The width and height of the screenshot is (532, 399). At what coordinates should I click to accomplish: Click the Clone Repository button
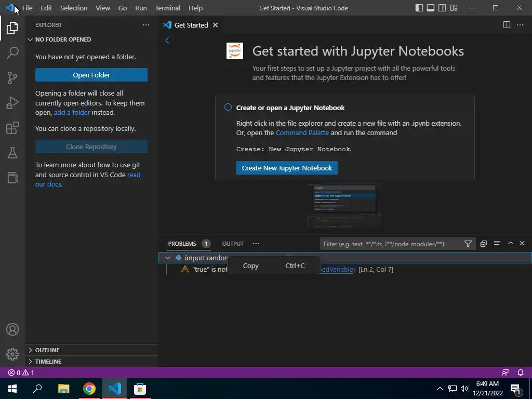pos(91,147)
